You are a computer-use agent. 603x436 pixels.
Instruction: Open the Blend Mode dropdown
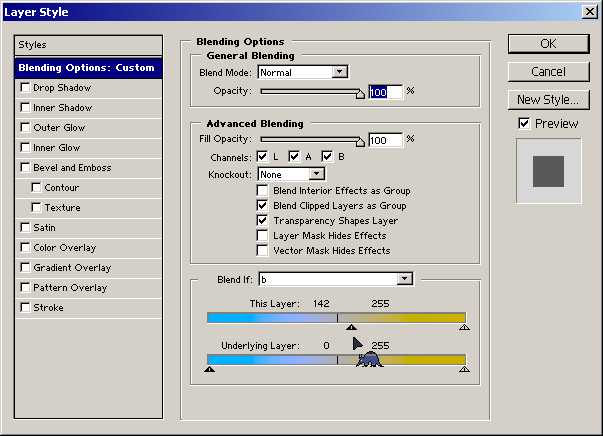pos(340,72)
